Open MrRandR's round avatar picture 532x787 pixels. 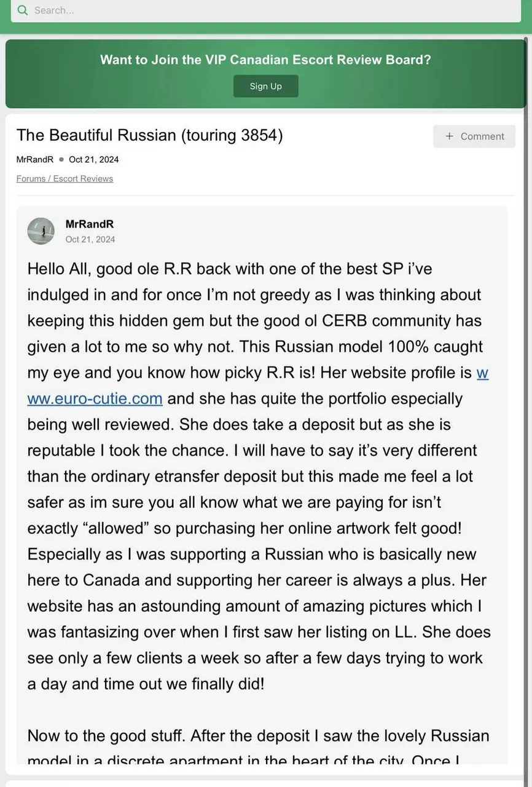coord(41,231)
